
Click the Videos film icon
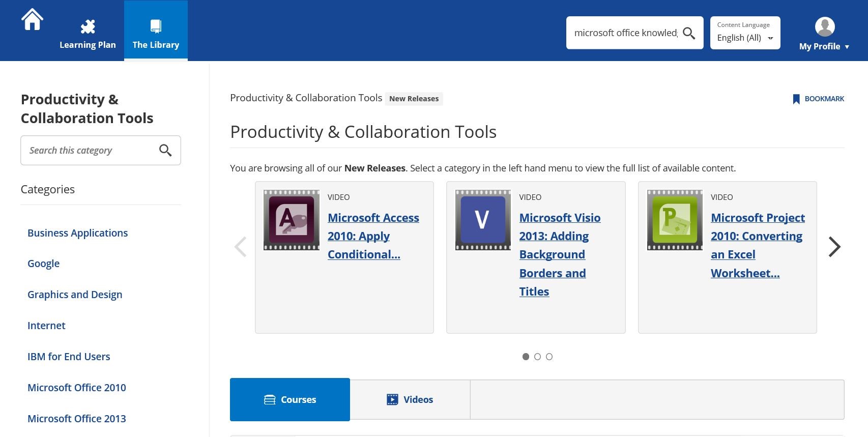coord(392,399)
